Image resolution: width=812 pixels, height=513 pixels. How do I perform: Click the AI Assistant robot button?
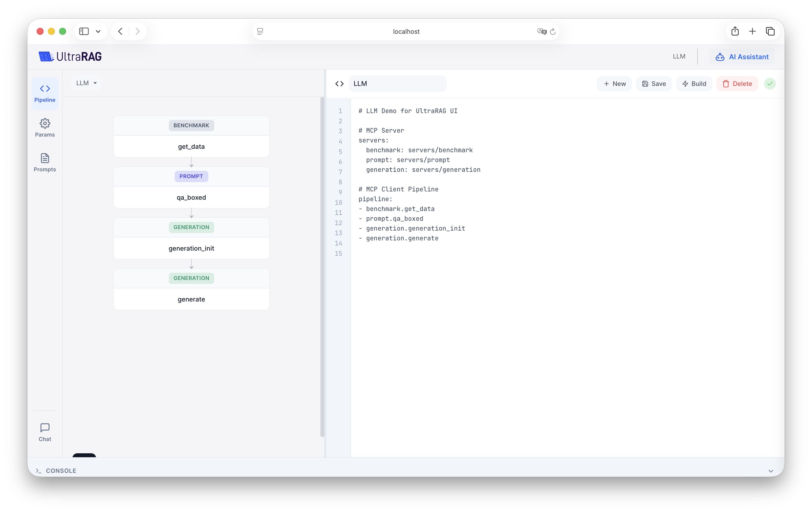coord(742,57)
